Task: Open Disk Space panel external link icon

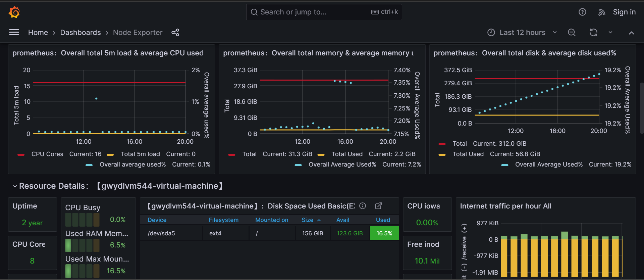Action: pos(378,206)
